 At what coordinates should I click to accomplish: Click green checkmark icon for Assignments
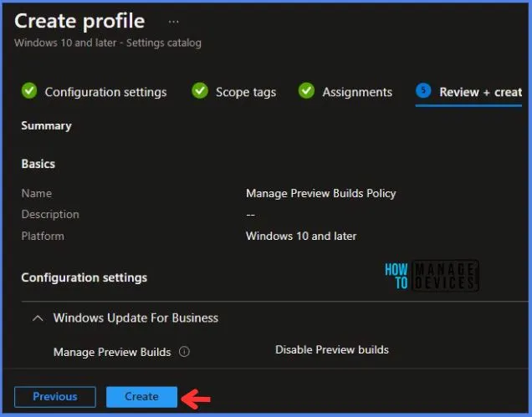(306, 91)
